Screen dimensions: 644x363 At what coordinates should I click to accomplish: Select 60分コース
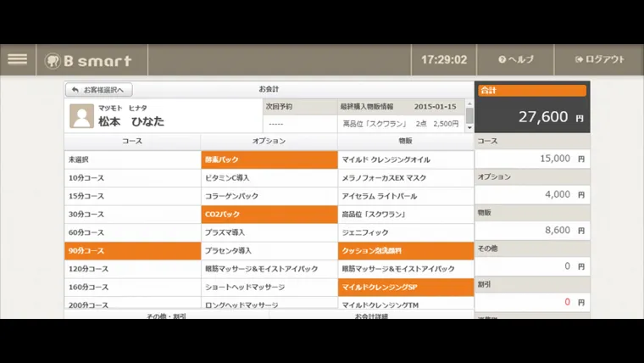(x=133, y=232)
